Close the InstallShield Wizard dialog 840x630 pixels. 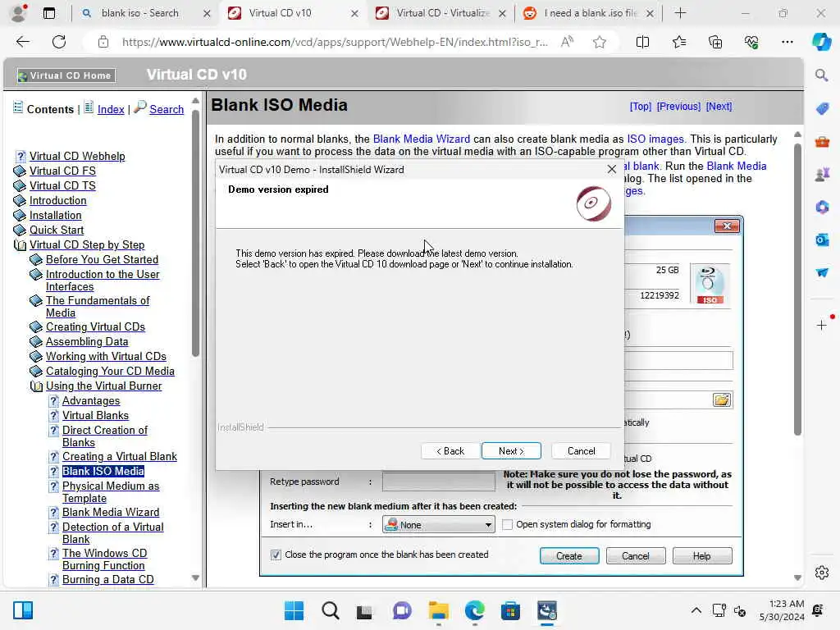click(612, 169)
